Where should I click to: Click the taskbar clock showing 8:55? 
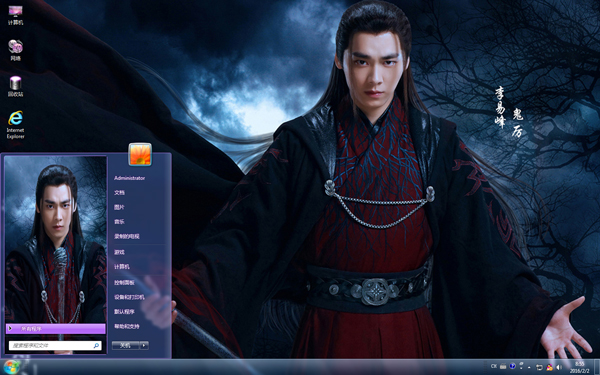tap(579, 367)
